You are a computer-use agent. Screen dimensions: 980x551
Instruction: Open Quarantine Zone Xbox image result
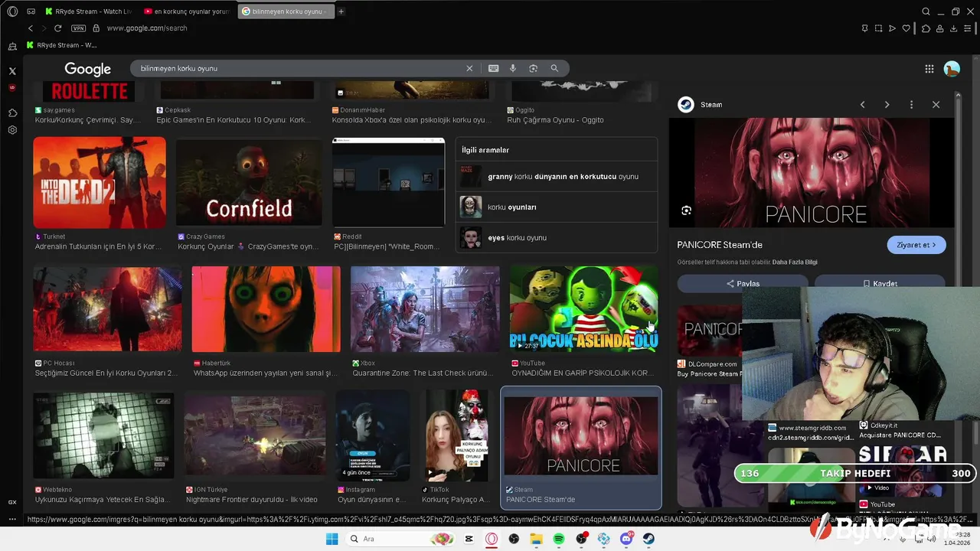[425, 309]
